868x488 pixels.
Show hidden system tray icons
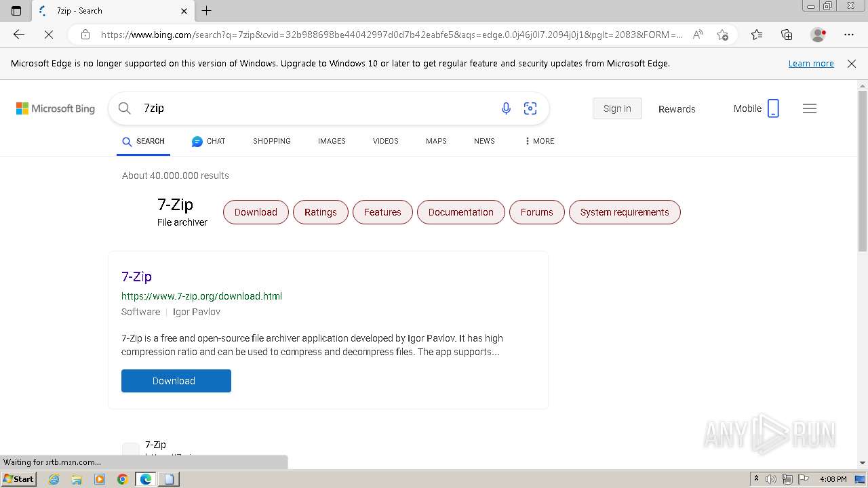756,479
